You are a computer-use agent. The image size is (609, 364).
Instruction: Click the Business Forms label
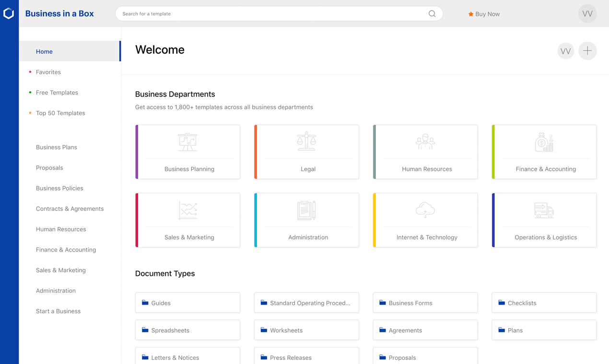[410, 303]
